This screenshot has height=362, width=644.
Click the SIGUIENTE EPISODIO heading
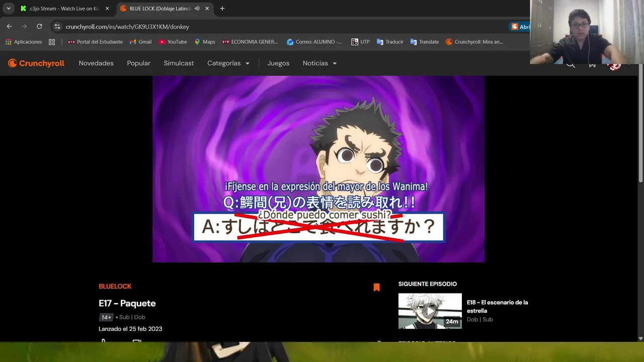428,284
